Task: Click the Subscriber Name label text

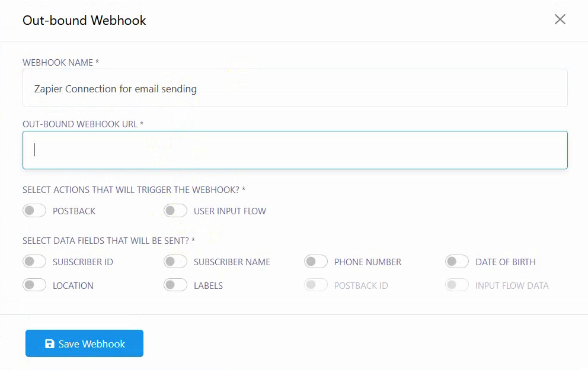Action: click(232, 262)
